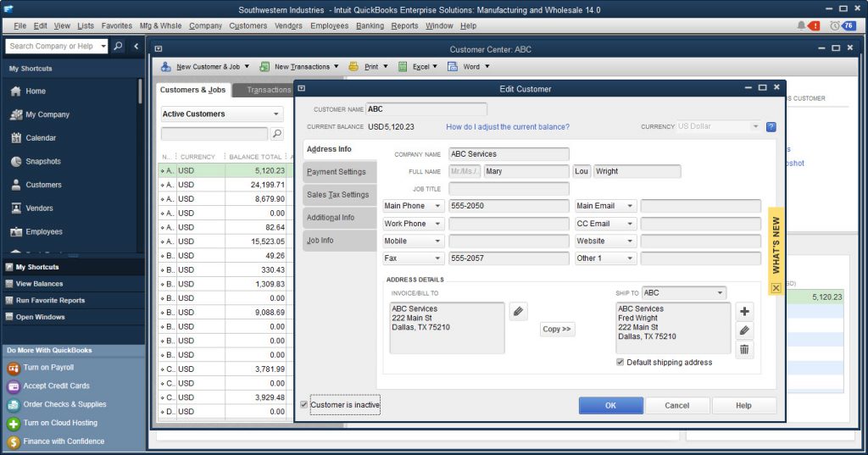Click Run Favorite Reports in left panel

pos(50,300)
